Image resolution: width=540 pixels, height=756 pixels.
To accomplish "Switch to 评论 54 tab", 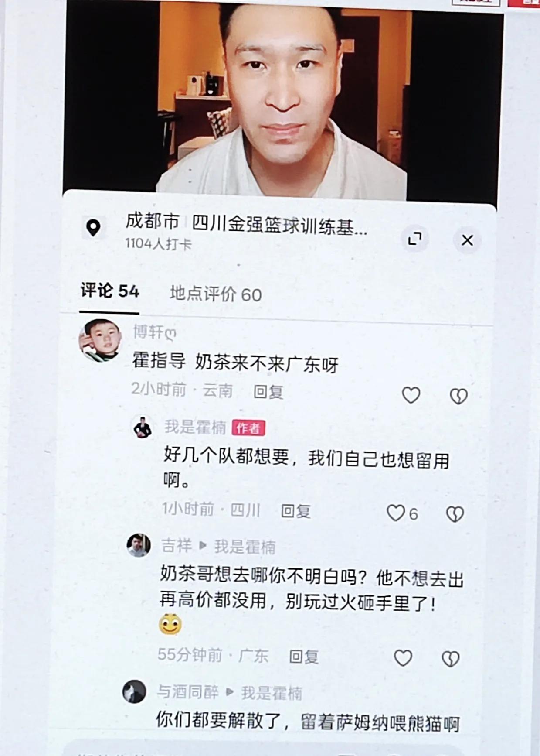I will (x=110, y=291).
